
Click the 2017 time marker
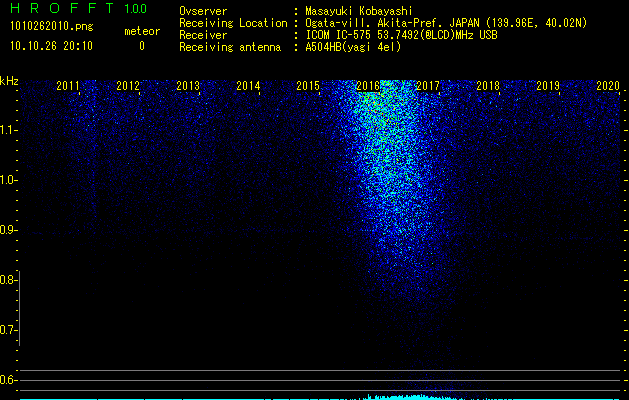(x=428, y=85)
